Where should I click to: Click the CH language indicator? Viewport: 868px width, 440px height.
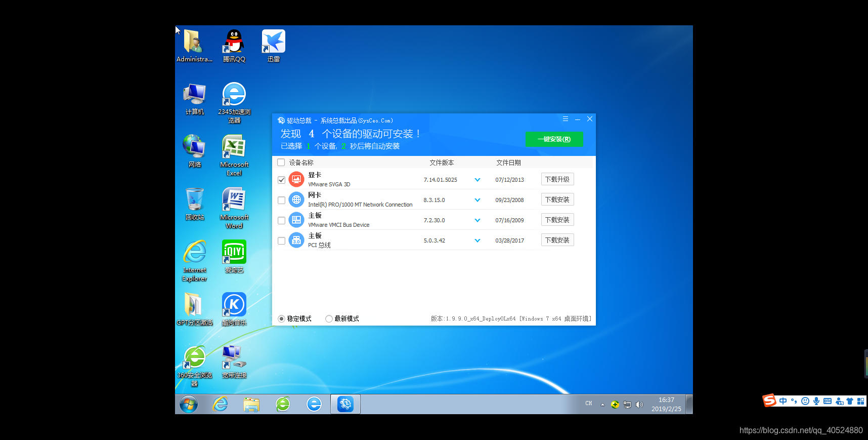click(x=588, y=404)
